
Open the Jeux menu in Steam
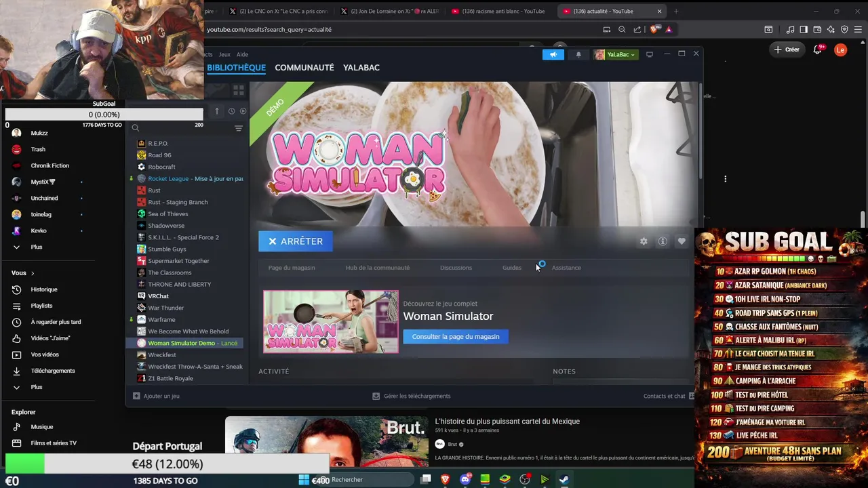pos(224,54)
